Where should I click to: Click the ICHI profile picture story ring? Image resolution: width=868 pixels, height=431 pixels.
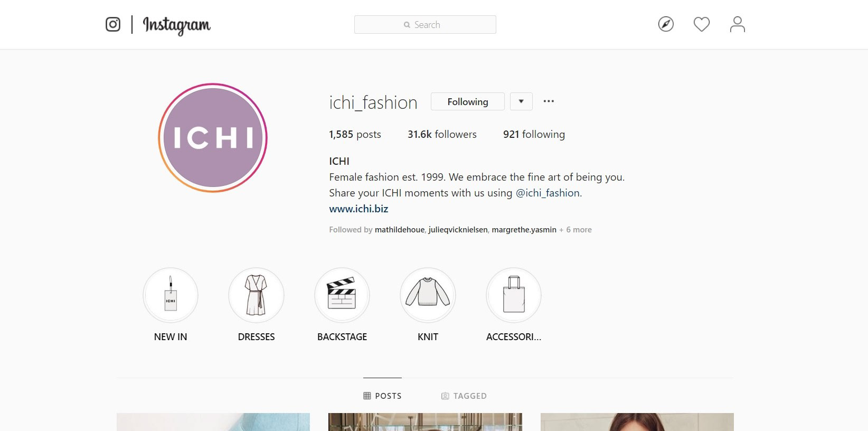[x=213, y=138]
